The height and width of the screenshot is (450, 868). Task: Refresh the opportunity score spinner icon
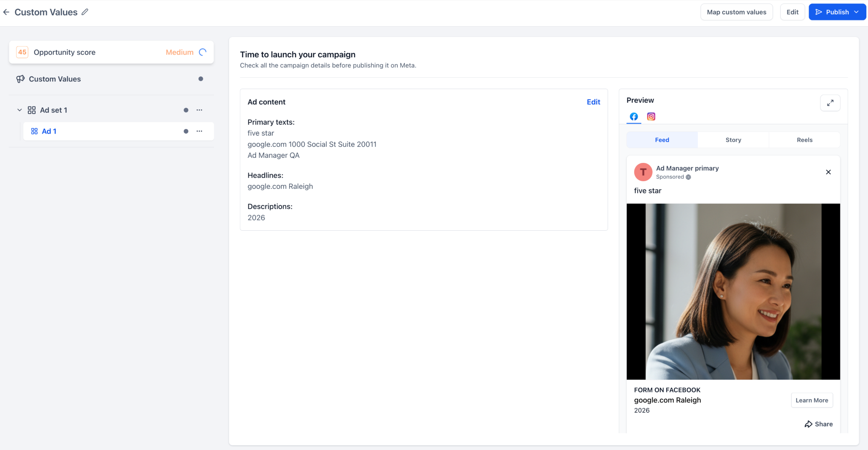[x=203, y=52]
